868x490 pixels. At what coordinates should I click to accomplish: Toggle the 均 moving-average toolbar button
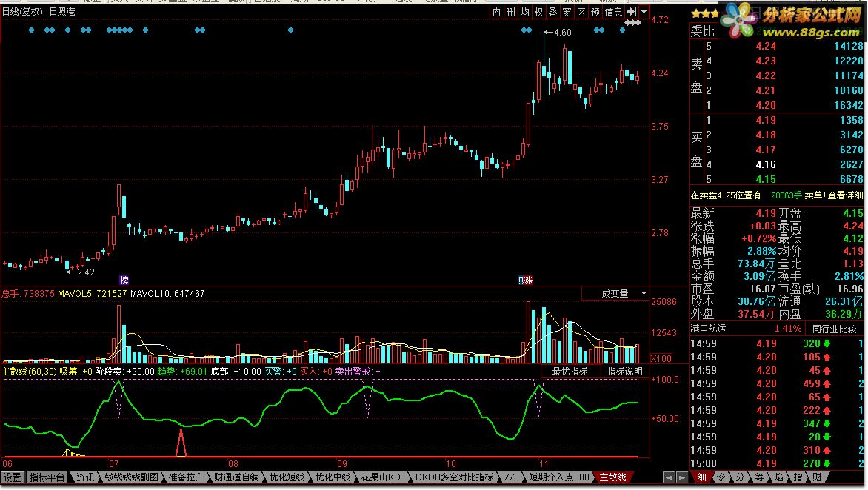[525, 12]
